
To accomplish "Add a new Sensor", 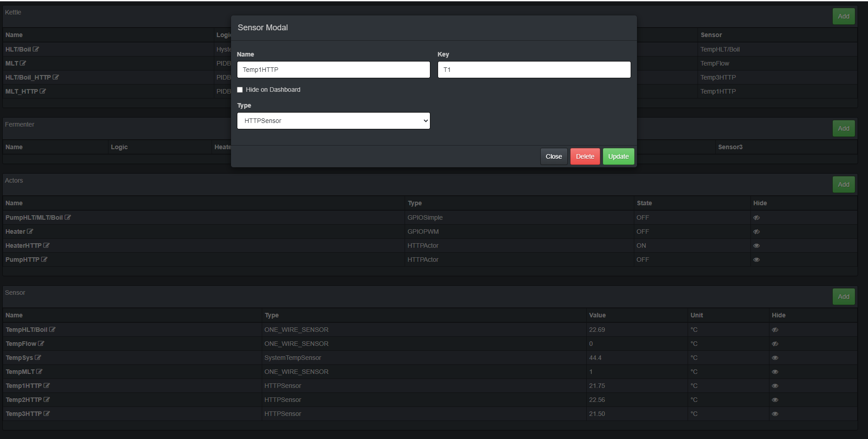I will [844, 297].
